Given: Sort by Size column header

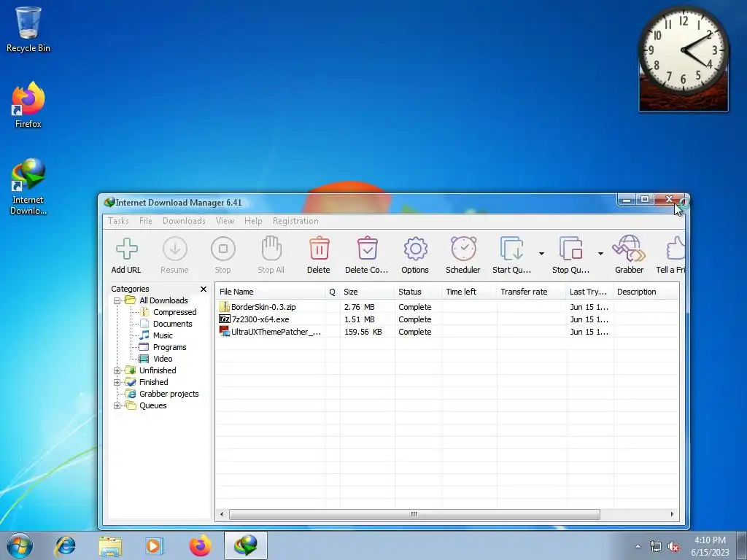Looking at the screenshot, I should click(x=367, y=292).
